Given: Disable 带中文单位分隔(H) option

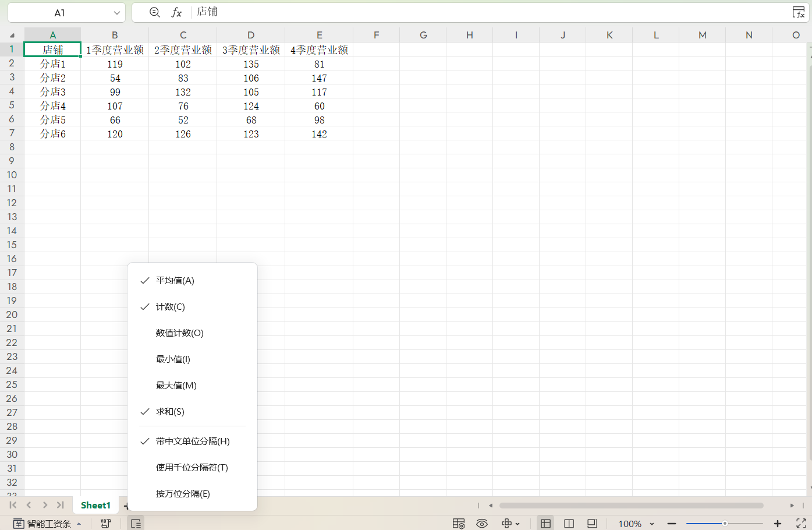Looking at the screenshot, I should [192, 441].
